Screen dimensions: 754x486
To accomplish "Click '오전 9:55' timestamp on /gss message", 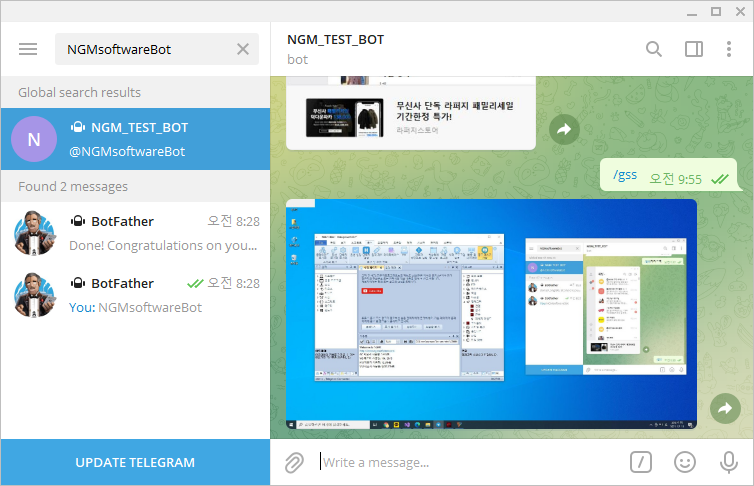I will pos(675,179).
